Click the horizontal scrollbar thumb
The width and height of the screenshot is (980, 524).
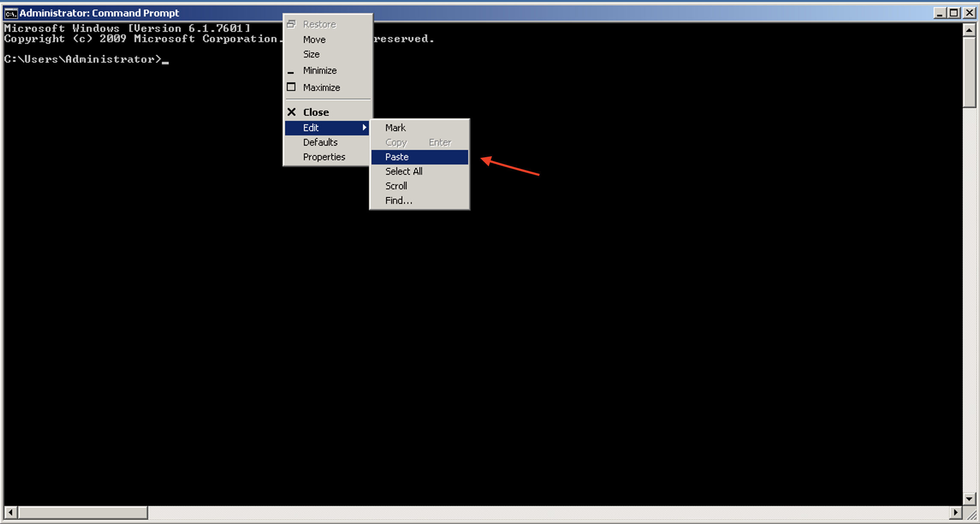coord(83,512)
